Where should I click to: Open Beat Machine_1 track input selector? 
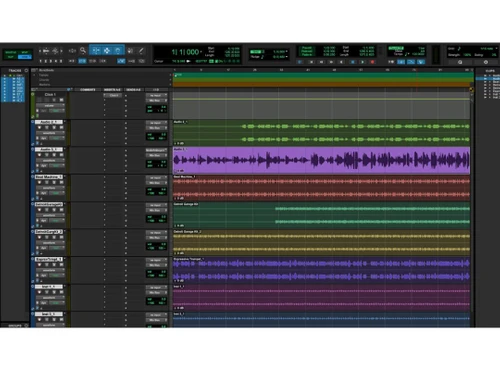156,178
